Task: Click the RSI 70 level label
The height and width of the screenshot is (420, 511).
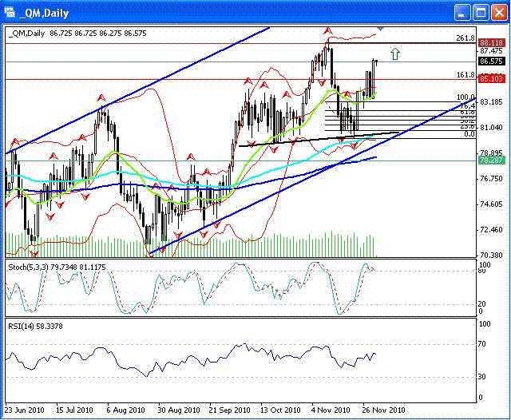Action: pos(482,344)
